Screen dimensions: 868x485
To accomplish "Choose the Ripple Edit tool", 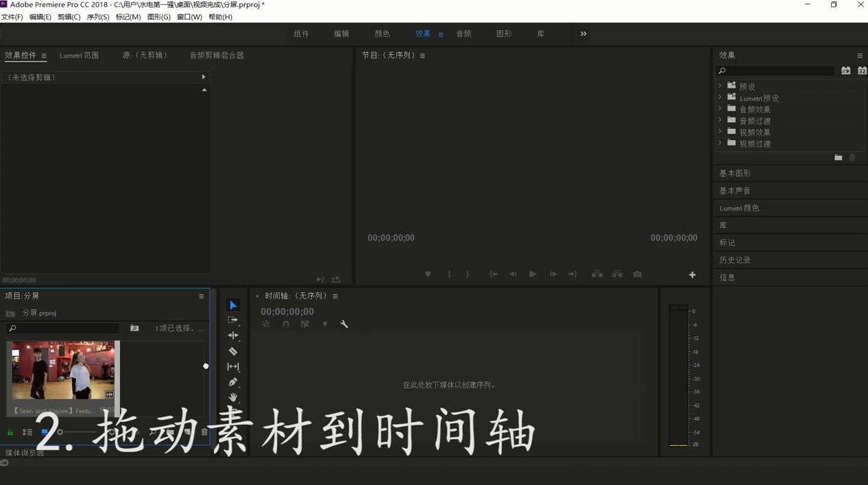I will coord(233,335).
